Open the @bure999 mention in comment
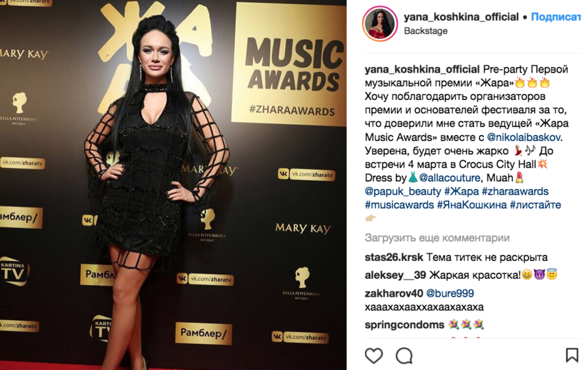Image resolution: width=588 pixels, height=370 pixels. coord(450,293)
